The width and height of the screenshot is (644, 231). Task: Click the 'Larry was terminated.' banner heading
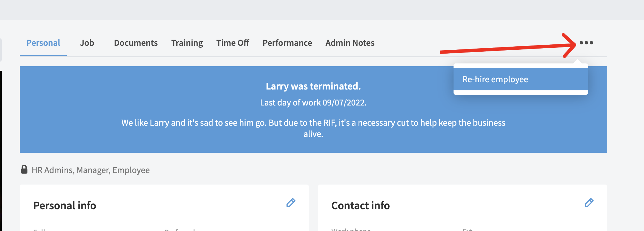click(x=313, y=86)
